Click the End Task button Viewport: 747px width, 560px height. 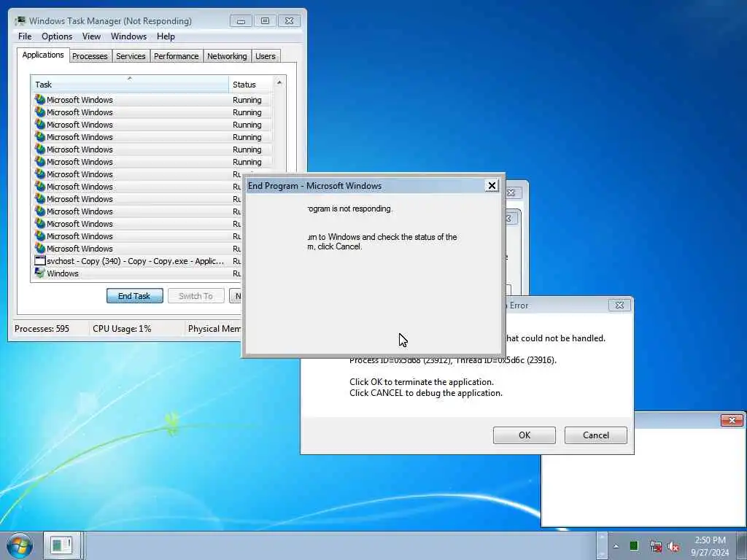135,296
